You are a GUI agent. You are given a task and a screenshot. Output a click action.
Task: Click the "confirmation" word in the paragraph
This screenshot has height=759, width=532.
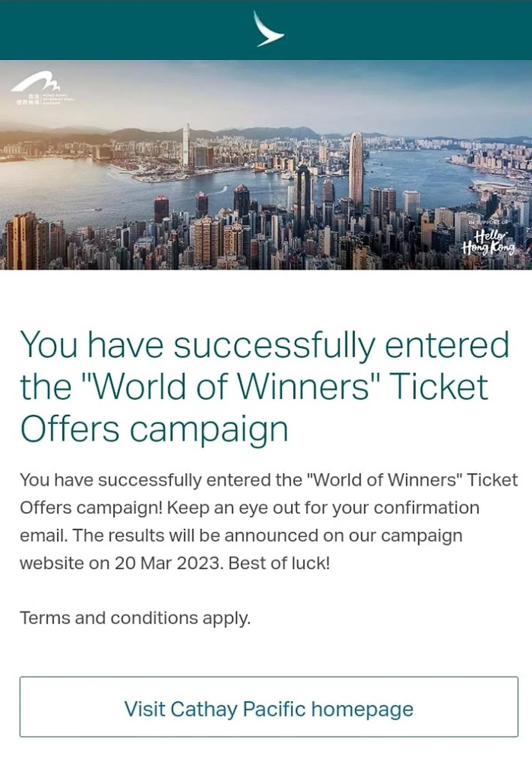pyautogui.click(x=426, y=508)
